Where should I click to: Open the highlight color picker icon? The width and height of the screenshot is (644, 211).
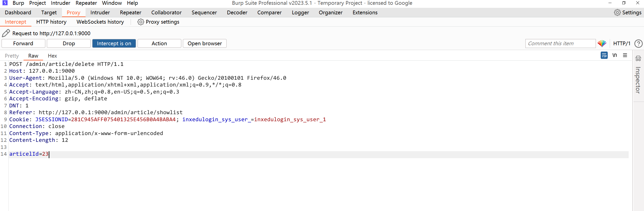(x=602, y=44)
